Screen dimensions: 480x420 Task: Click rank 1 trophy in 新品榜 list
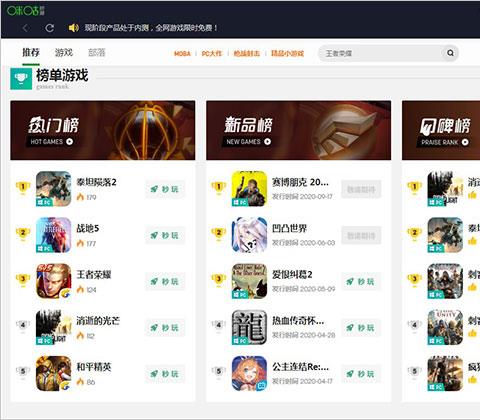click(x=219, y=188)
